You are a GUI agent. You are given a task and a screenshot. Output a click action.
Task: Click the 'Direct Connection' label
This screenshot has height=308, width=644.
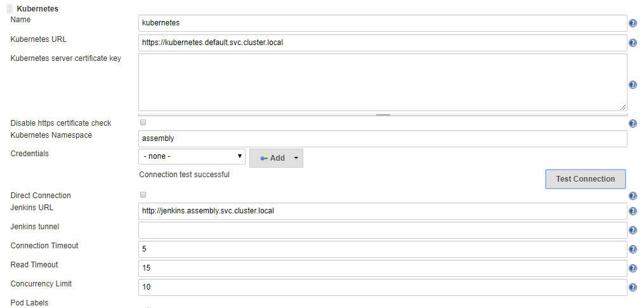coord(41,196)
